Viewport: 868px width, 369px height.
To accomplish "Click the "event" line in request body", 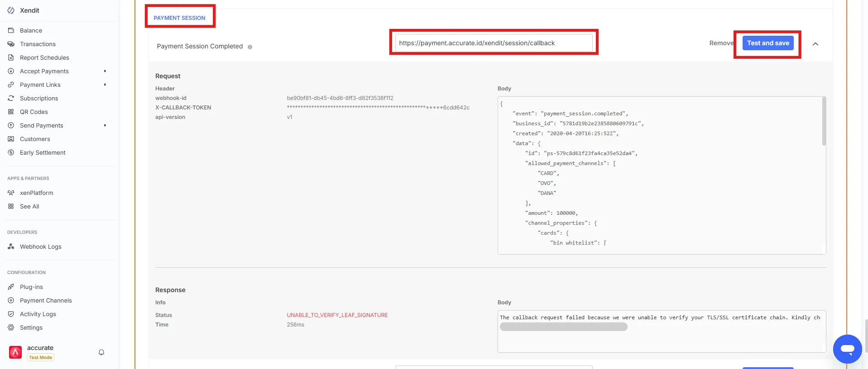I will tap(570, 114).
